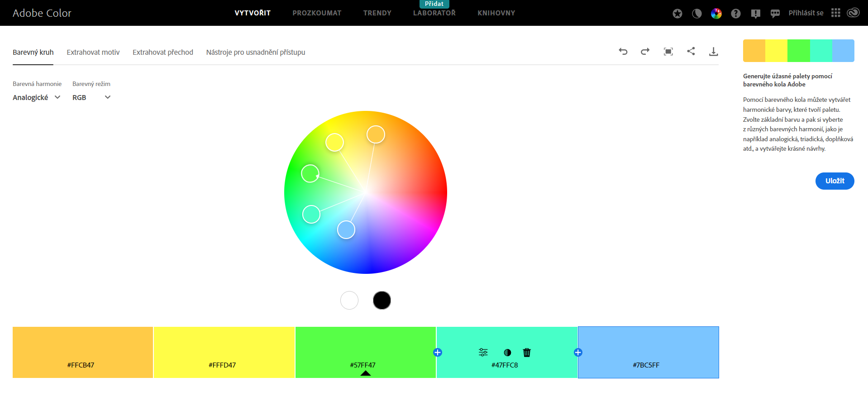Select the black background circle
This screenshot has height=411, width=868.
click(382, 301)
